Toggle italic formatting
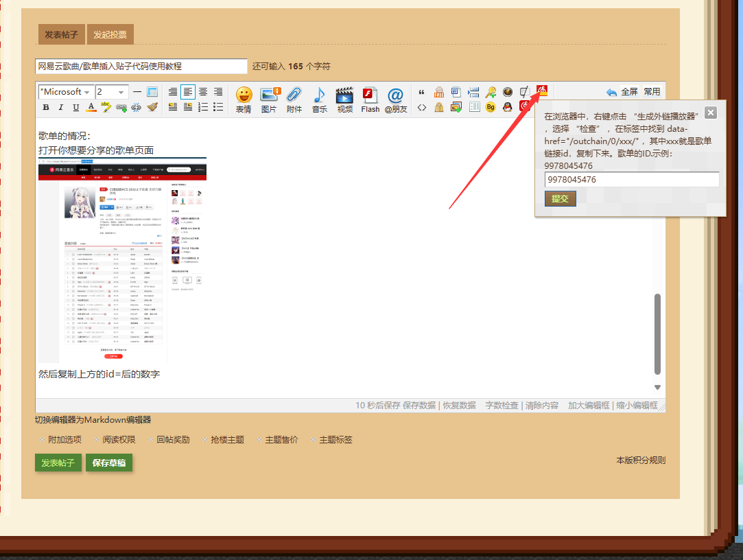The width and height of the screenshot is (743, 560). tap(60, 107)
